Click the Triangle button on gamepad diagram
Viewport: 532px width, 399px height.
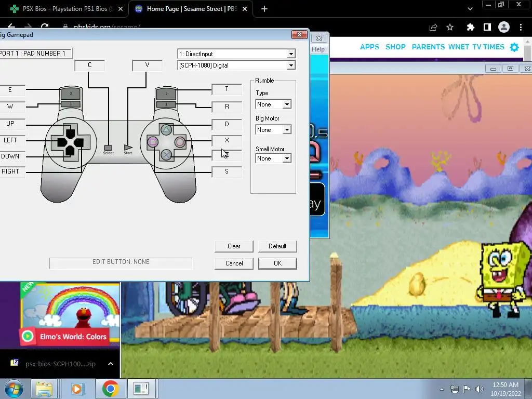pos(166,129)
